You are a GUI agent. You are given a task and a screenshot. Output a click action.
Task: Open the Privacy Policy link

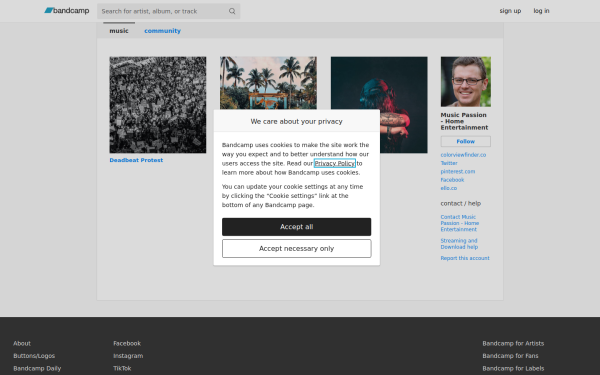(334, 163)
